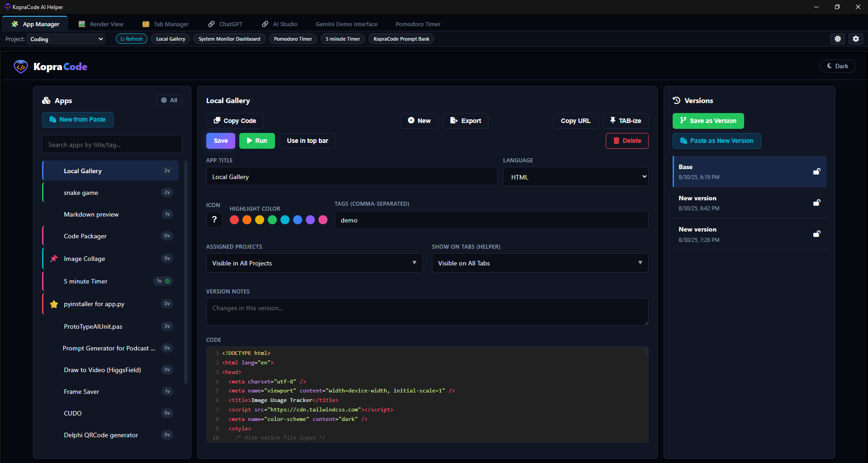Image resolution: width=868 pixels, height=463 pixels.
Task: Click the KopraCode logo icon
Action: click(21, 66)
